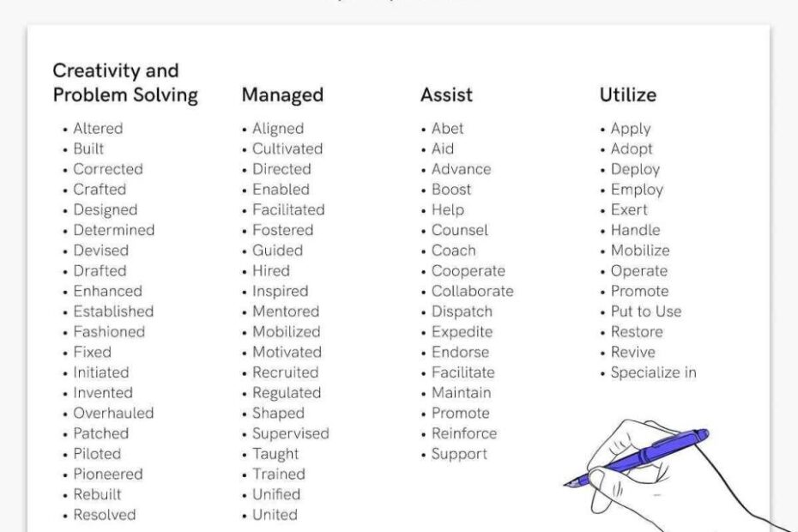Image resolution: width=798 pixels, height=532 pixels.
Task: Select the word "Overhauled"
Action: [113, 413]
